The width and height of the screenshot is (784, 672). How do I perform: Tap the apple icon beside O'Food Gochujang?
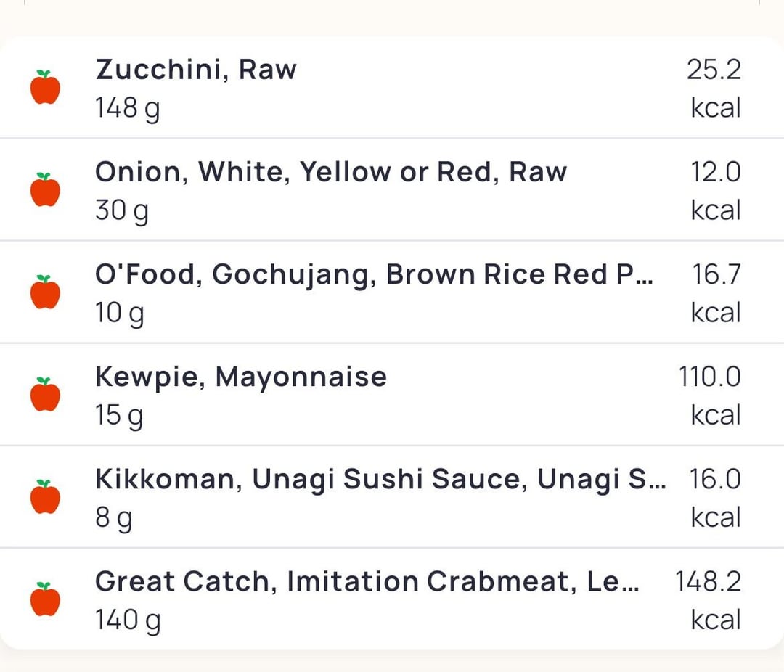pyautogui.click(x=45, y=292)
